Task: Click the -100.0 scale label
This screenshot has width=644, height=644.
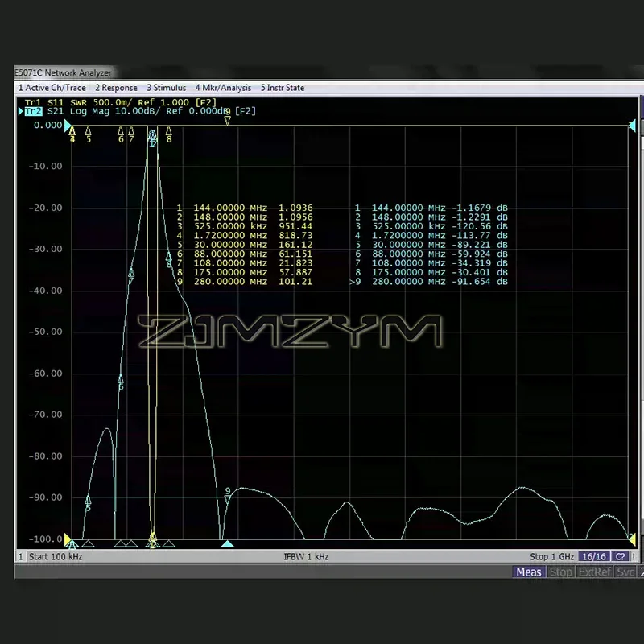Action: click(x=45, y=539)
